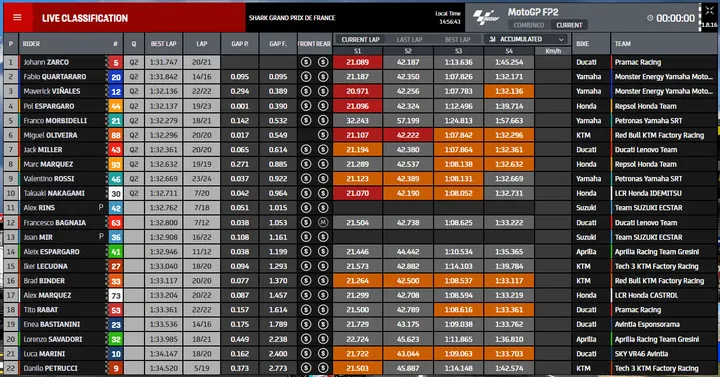Click Quartararo's front tyre icon
Viewport: 720px width, 377px height.
tap(306, 77)
